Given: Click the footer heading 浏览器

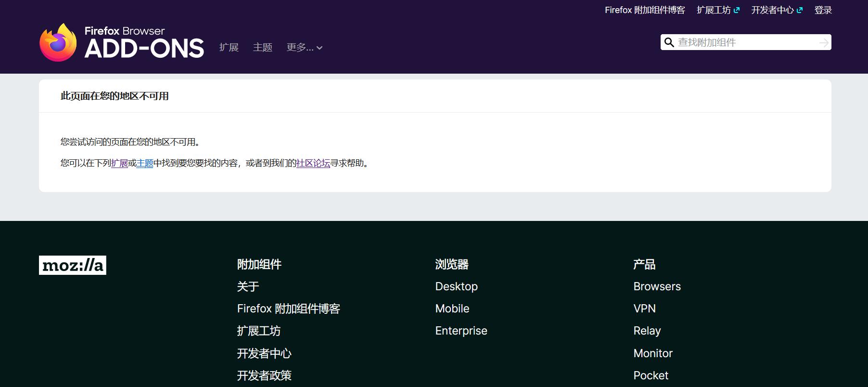Looking at the screenshot, I should point(452,264).
